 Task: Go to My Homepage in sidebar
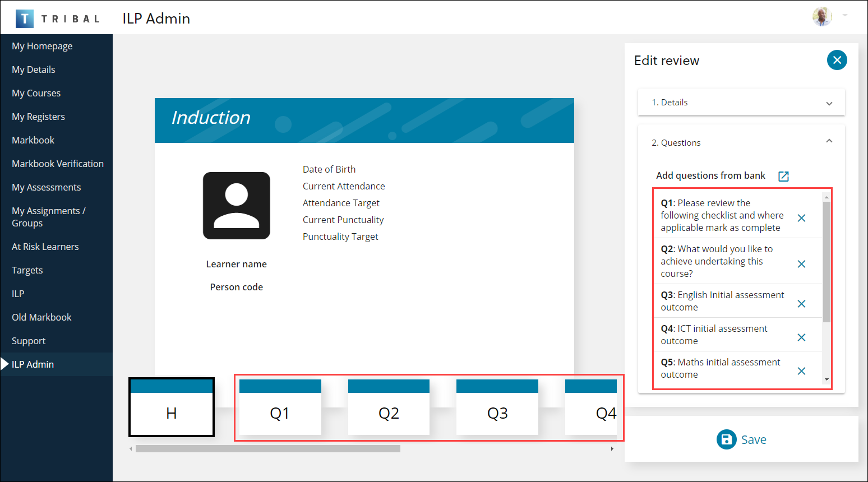42,46
